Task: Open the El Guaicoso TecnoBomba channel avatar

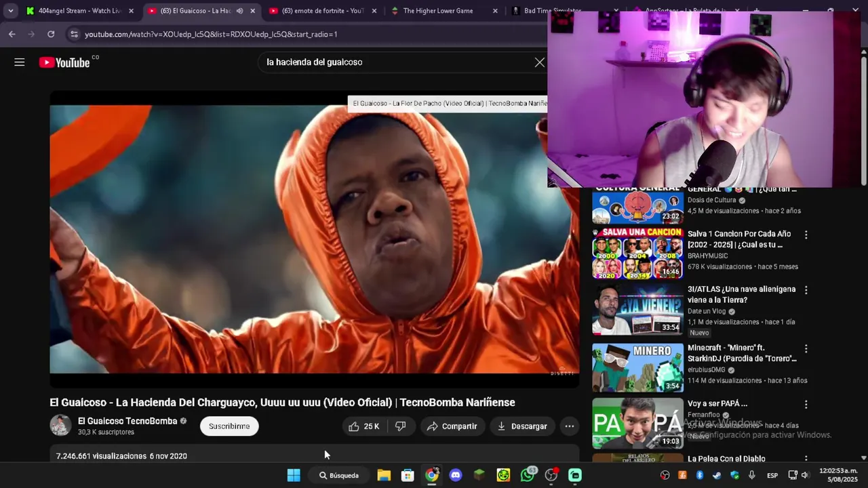Action: [x=60, y=426]
